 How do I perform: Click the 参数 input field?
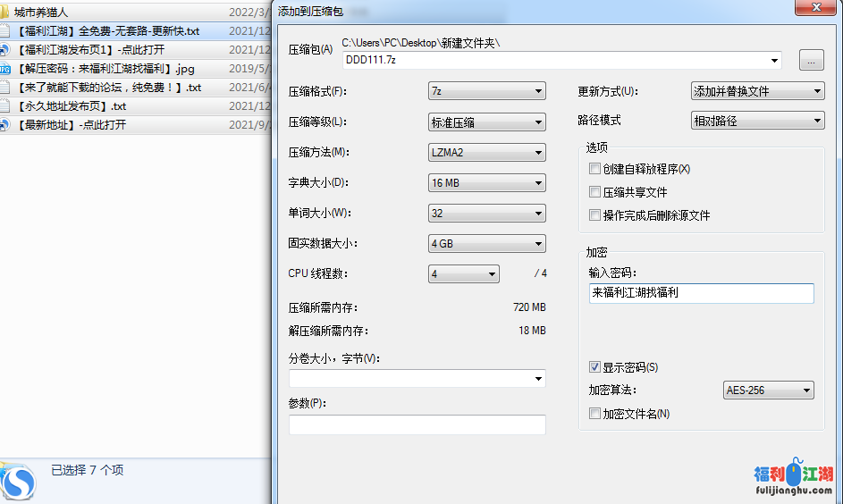tap(417, 424)
